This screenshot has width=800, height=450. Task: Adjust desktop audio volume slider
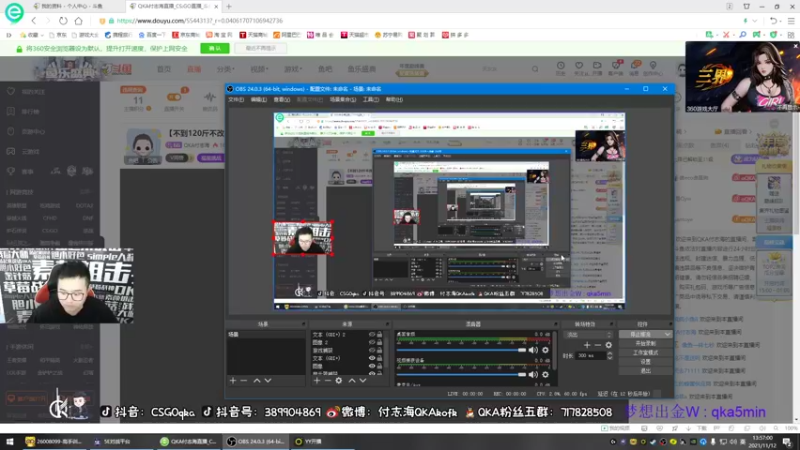(x=461, y=350)
